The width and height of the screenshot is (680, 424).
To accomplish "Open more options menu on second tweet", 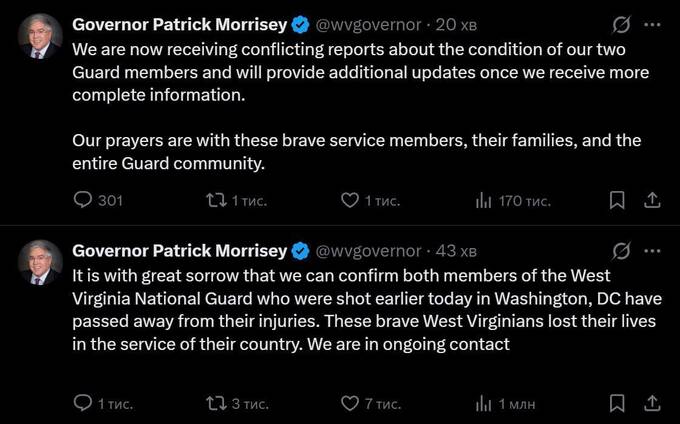I will coord(652,250).
